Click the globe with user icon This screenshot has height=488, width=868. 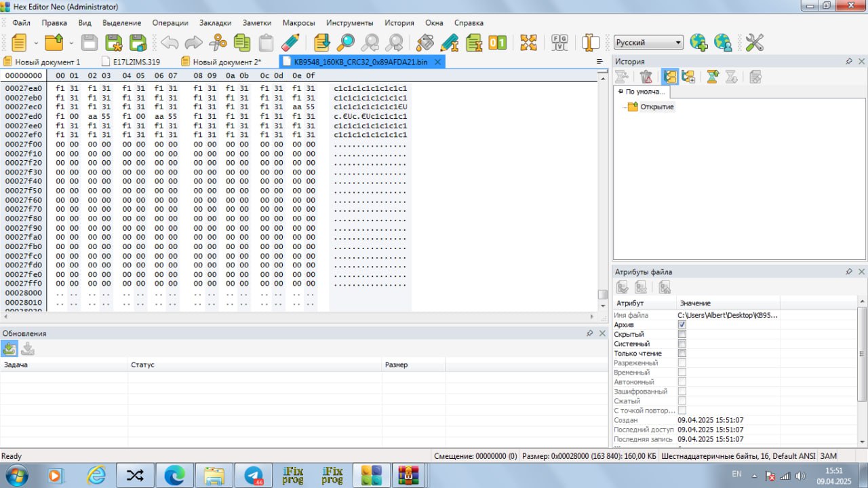(x=723, y=43)
